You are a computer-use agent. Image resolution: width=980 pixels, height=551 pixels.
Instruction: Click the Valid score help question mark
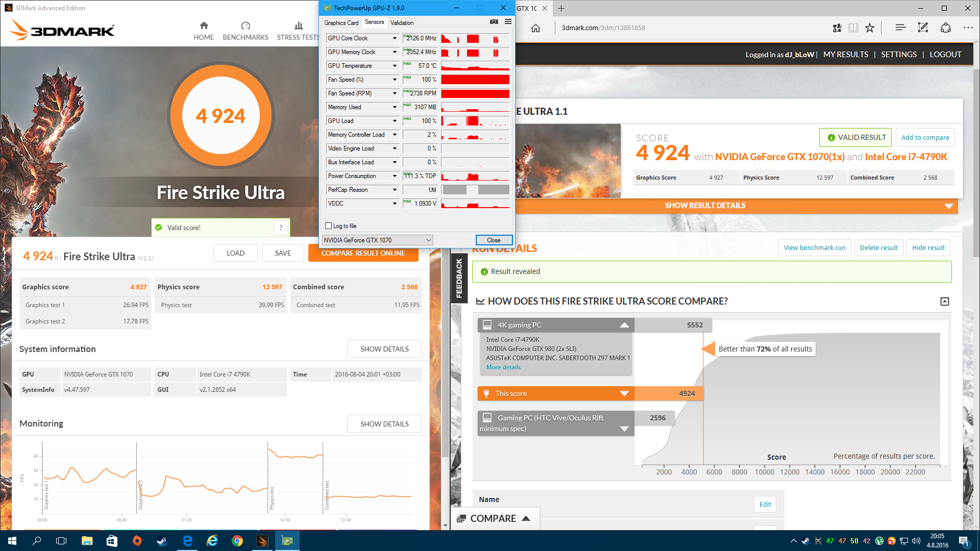tap(281, 228)
